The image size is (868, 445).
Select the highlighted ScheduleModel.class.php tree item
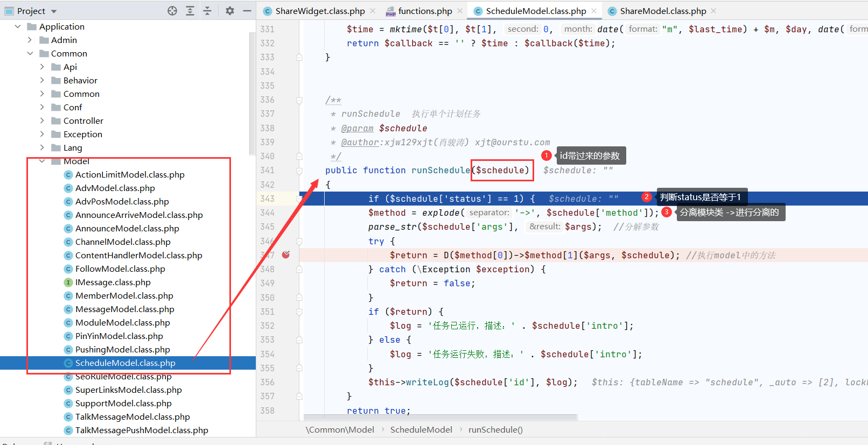click(125, 363)
